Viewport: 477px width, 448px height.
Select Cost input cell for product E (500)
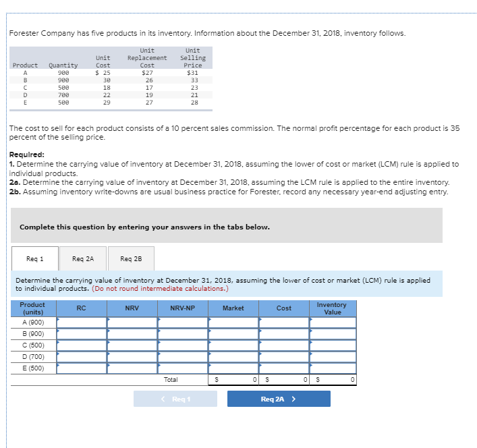coord(284,368)
